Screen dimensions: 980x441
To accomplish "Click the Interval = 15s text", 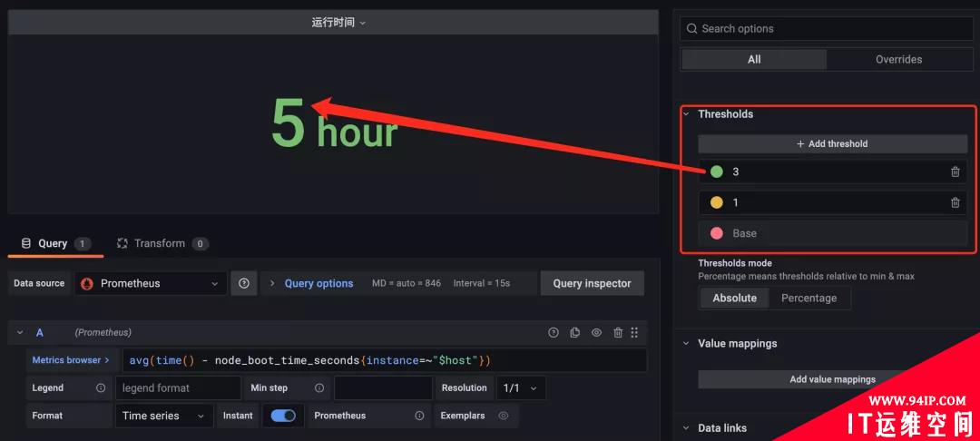I will tap(481, 284).
